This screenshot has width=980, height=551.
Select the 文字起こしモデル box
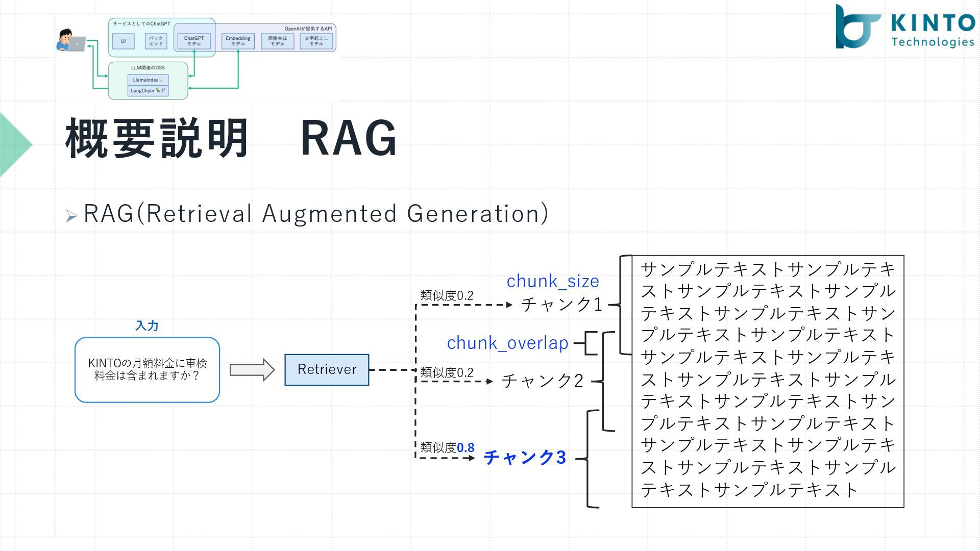(316, 41)
